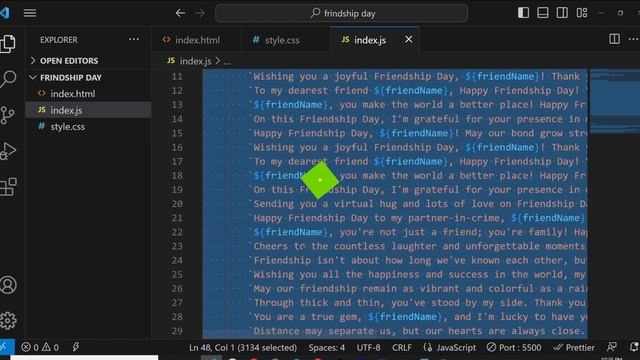Click line number 29 in the gutter
Viewport: 640px width, 360px height.
(x=177, y=331)
